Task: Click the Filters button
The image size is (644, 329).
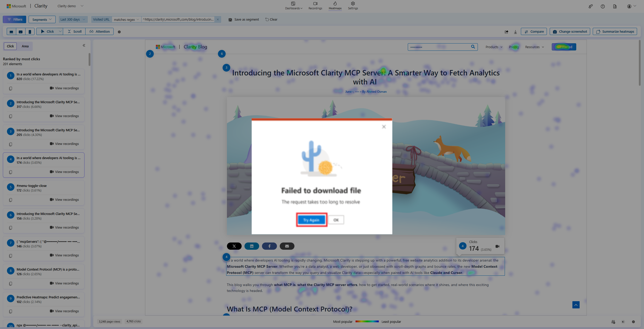Action: click(x=14, y=20)
